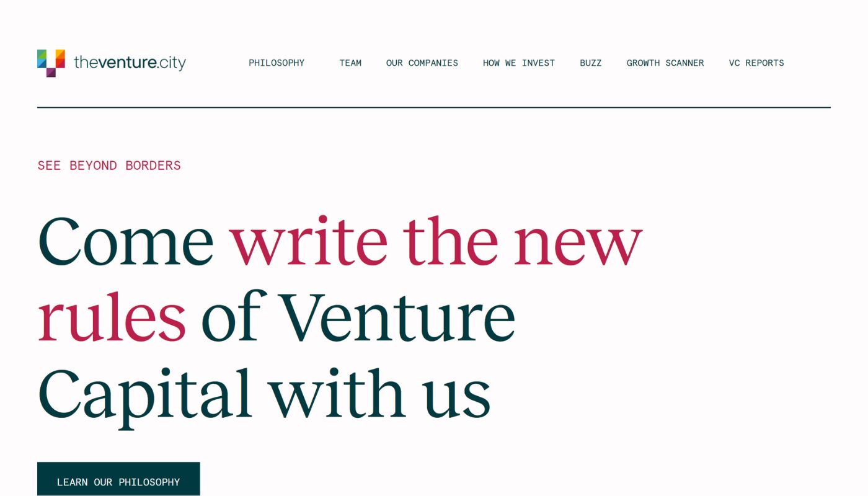Screen dimensions: 868x496
Task: Click the 'theventure.city' wordmark text
Action: (129, 63)
